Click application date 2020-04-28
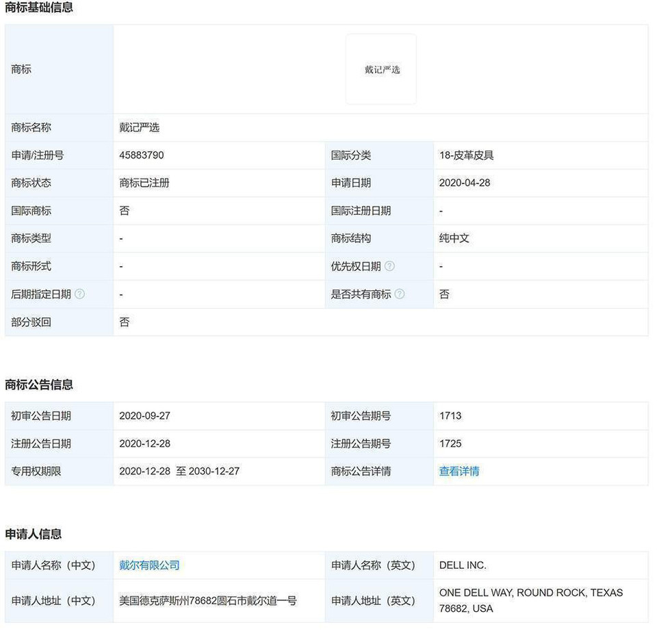The image size is (657, 644). point(464,183)
